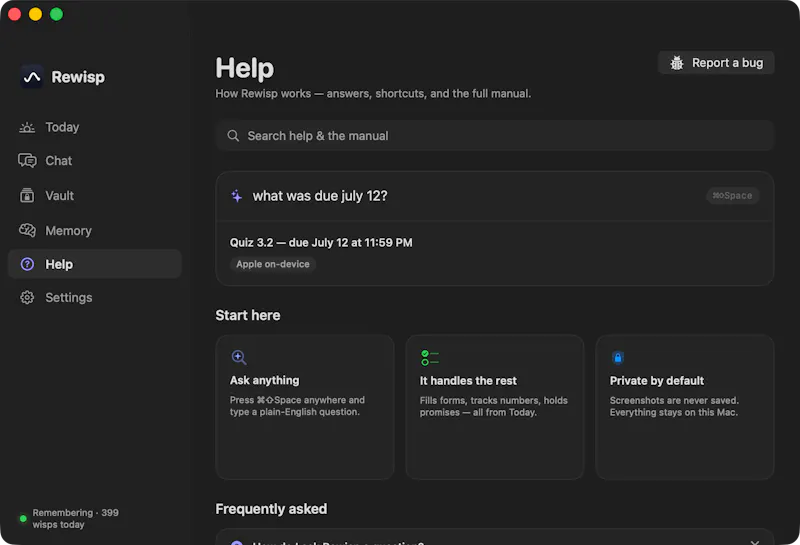Click the ⌘⇧Space shortcut badge

tap(732, 195)
